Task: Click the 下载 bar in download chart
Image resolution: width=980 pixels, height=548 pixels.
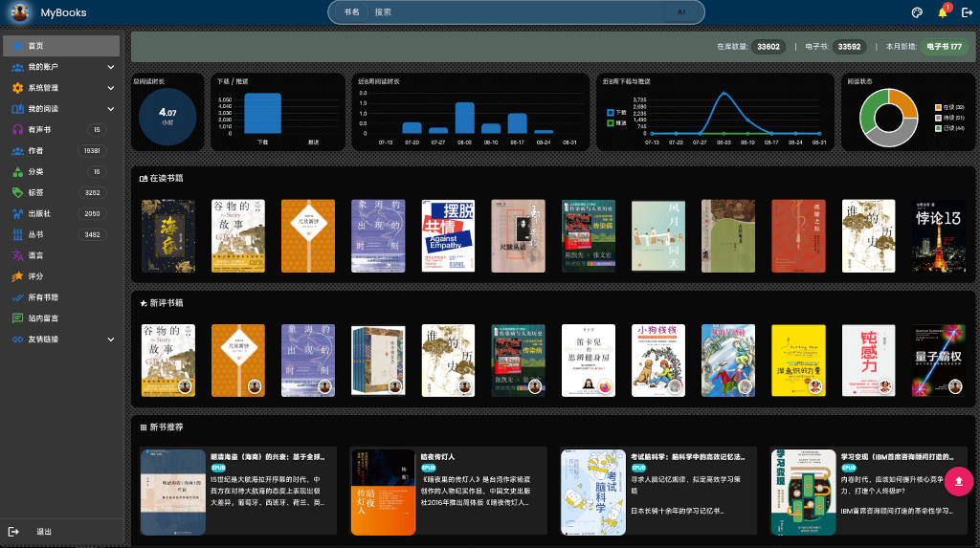Action: tap(262, 113)
